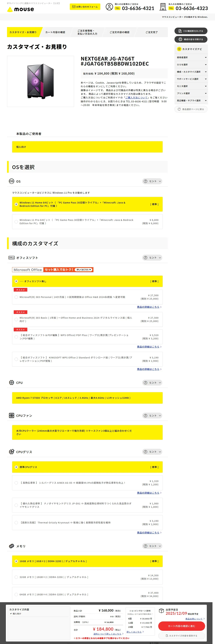Expand 周辺機器・サプライ選択 in navi
The image size is (215, 644).
[x=191, y=100]
